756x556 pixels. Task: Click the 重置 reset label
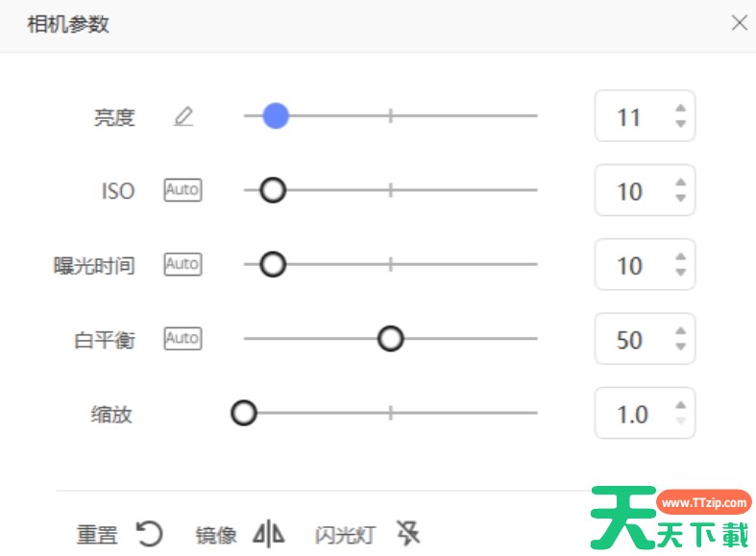point(96,535)
